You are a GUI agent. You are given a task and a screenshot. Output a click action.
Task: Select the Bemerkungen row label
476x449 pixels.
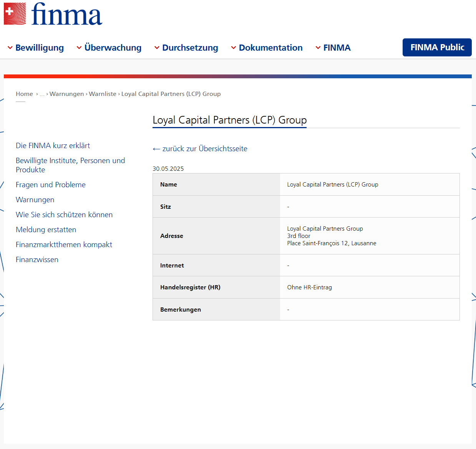point(181,309)
